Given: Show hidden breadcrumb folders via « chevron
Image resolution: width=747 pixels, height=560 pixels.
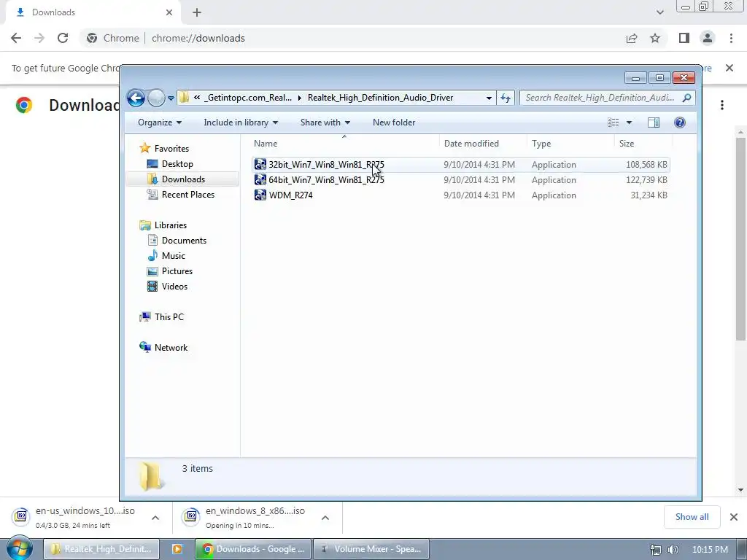Looking at the screenshot, I should [x=197, y=97].
